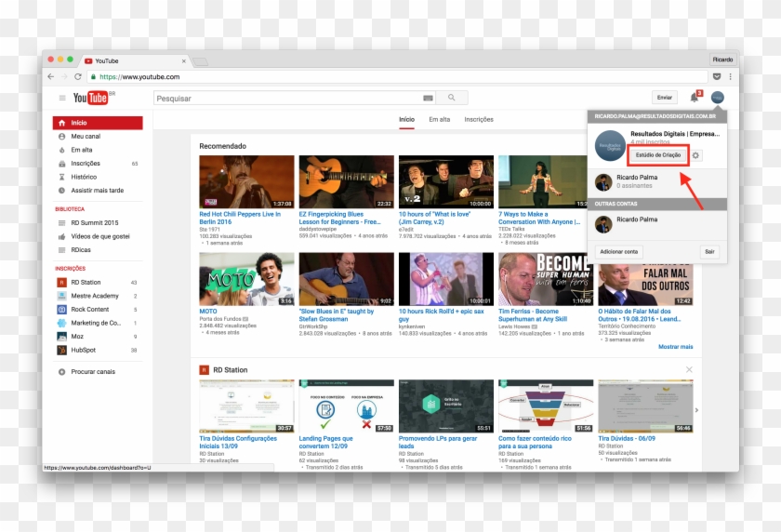The image size is (781, 532).
Task: Click the Pocket extension icon
Action: pos(717,76)
